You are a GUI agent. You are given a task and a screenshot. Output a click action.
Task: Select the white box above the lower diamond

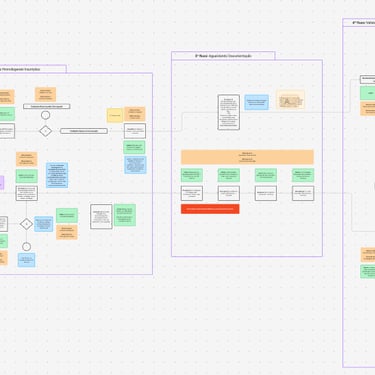[27, 193]
